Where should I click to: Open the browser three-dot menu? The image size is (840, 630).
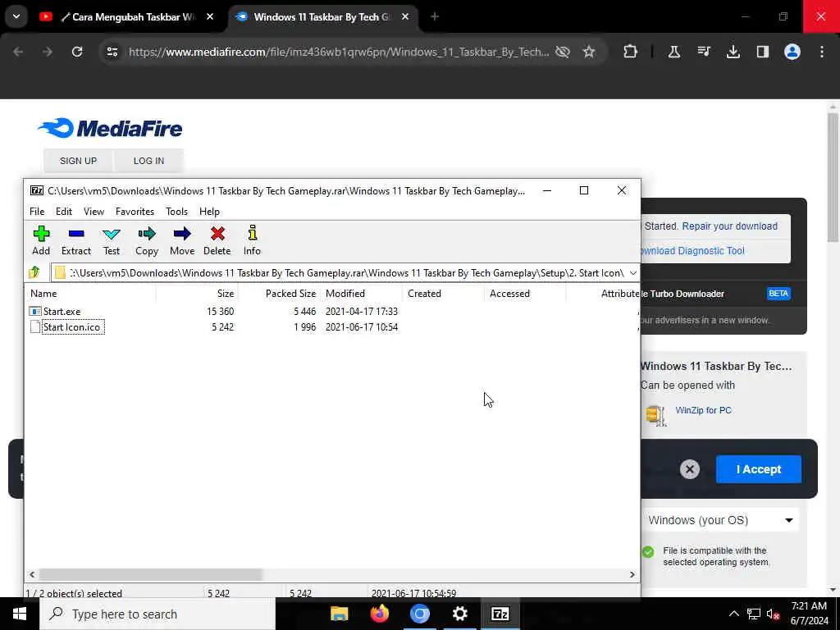pos(822,52)
